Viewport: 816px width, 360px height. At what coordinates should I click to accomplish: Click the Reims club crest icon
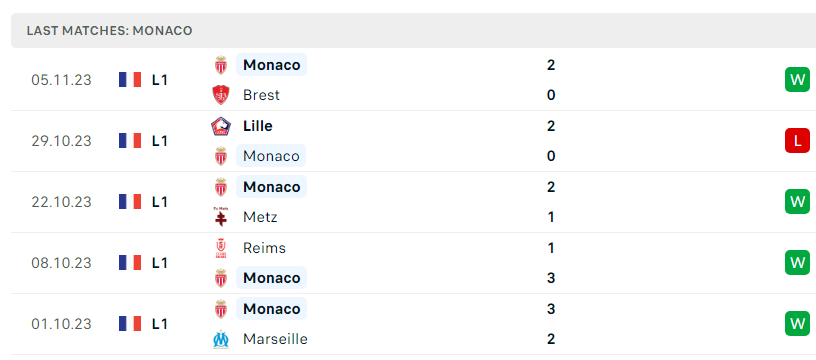221,248
